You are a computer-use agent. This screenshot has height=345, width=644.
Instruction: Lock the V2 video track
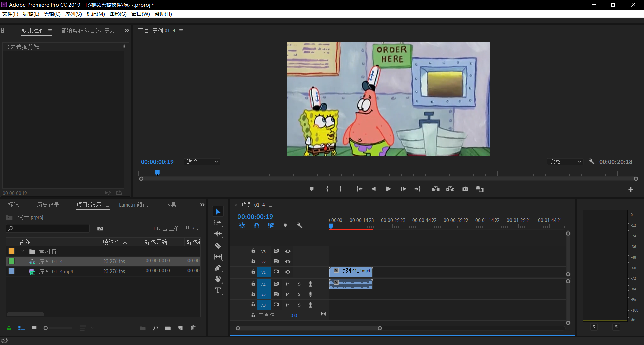coord(253,261)
